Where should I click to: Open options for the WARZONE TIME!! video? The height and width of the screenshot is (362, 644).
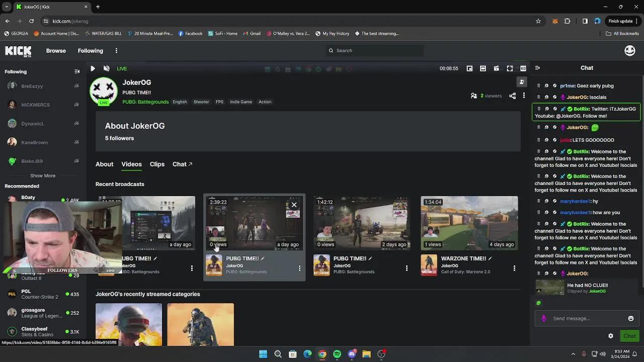(514, 268)
